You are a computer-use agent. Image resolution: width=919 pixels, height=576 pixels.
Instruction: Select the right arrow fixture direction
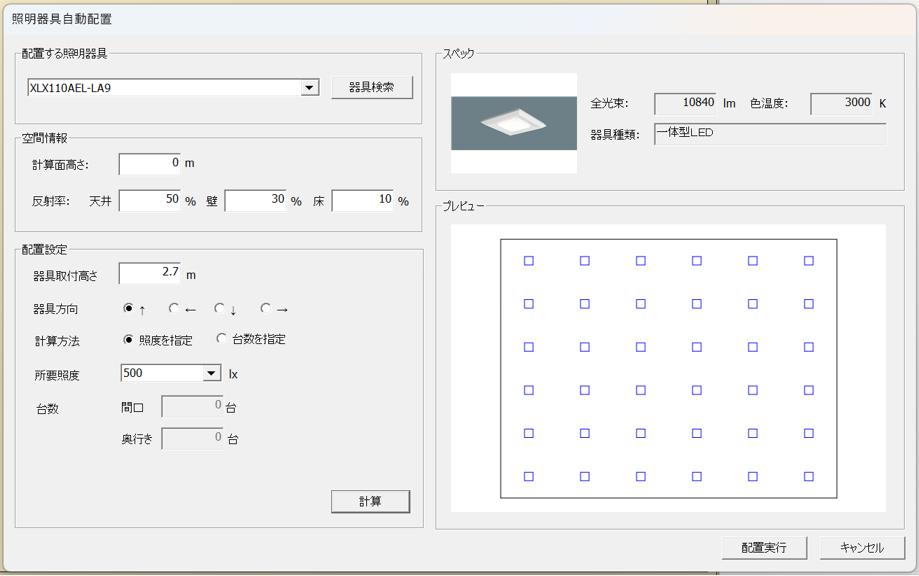pos(266,309)
